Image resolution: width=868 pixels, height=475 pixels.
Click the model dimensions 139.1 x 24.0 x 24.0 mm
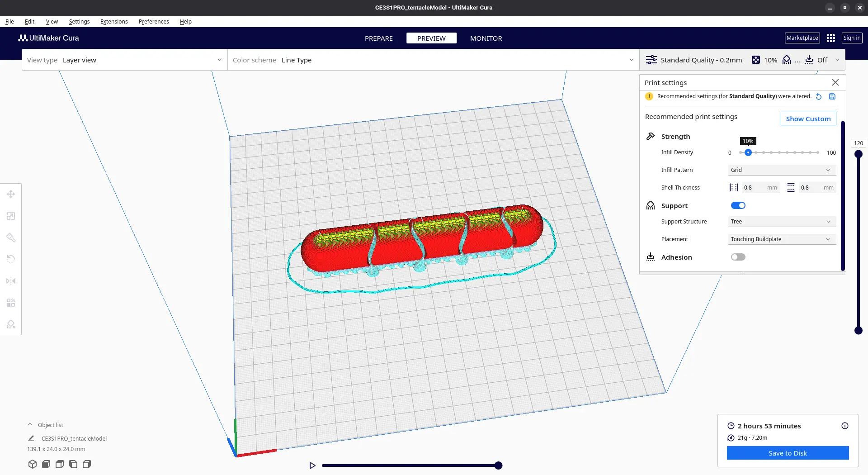point(56,449)
